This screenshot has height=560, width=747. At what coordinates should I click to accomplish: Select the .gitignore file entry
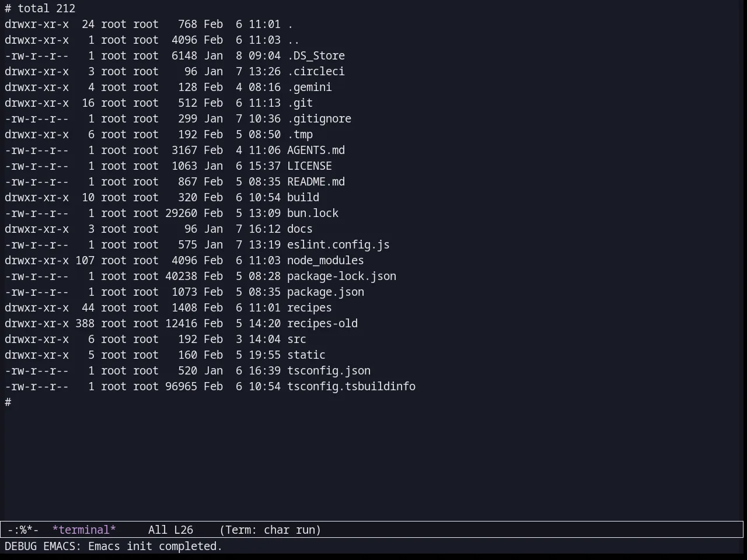coord(319,118)
